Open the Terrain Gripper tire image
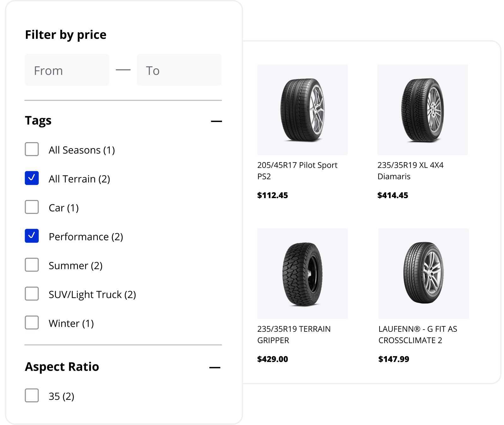Viewport: 504px width, 425px height. pos(302,274)
